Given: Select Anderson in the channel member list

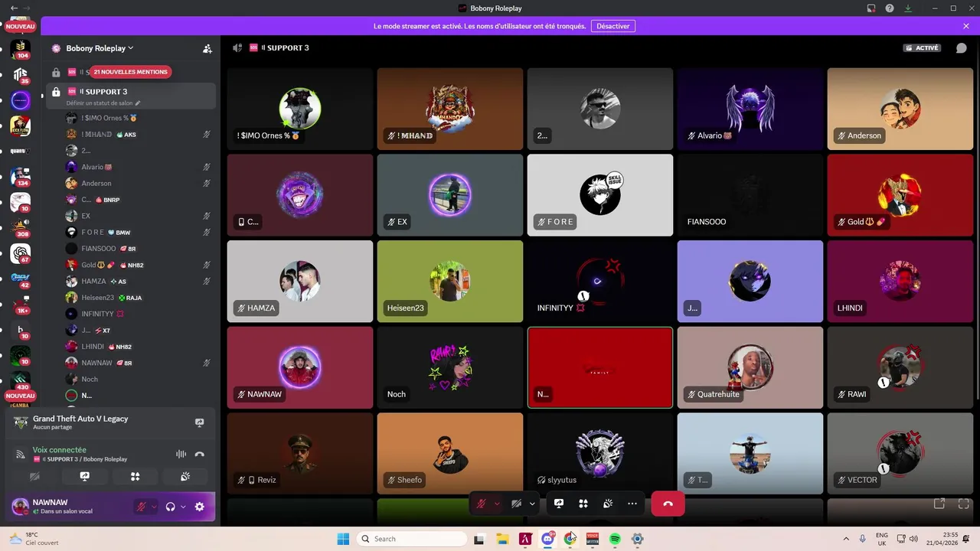Looking at the screenshot, I should point(139,183).
